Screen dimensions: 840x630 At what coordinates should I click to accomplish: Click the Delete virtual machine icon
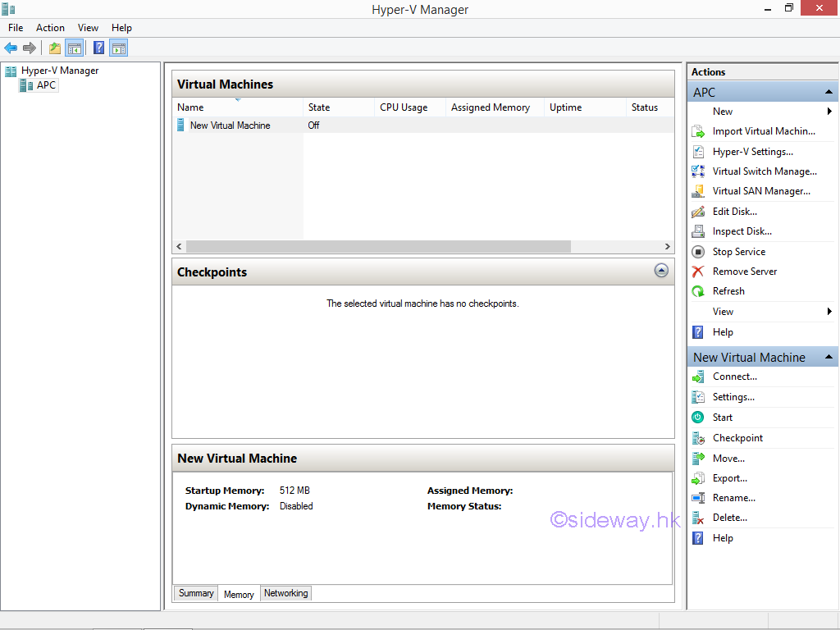click(x=698, y=518)
